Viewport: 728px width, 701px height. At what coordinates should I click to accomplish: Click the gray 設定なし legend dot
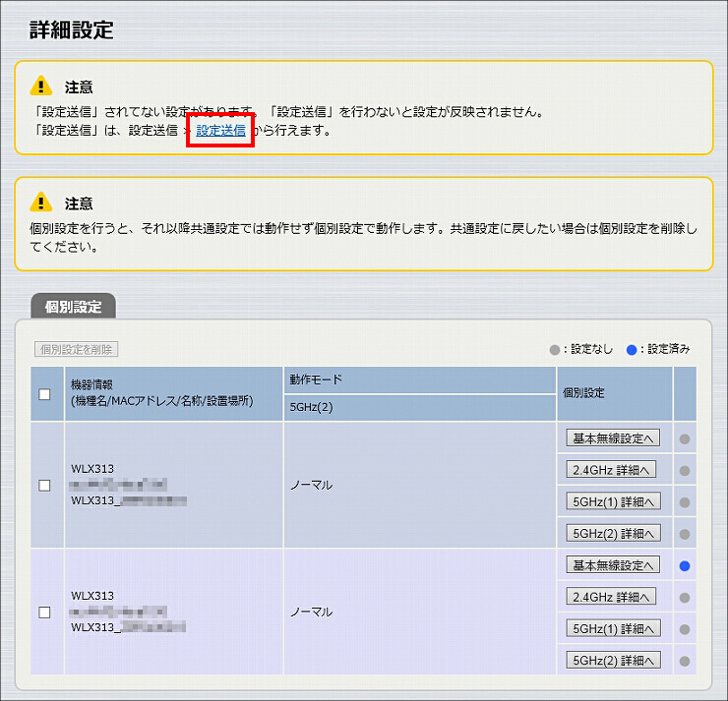[554, 350]
